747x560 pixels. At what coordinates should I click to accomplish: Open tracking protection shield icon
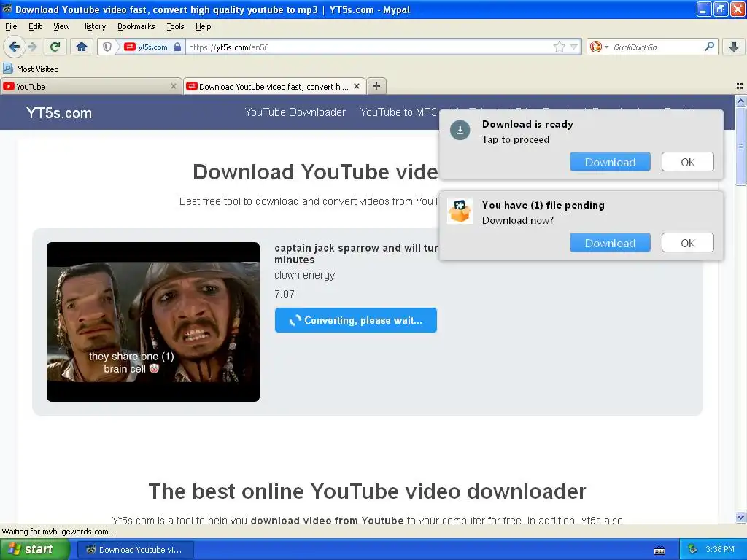[107, 47]
